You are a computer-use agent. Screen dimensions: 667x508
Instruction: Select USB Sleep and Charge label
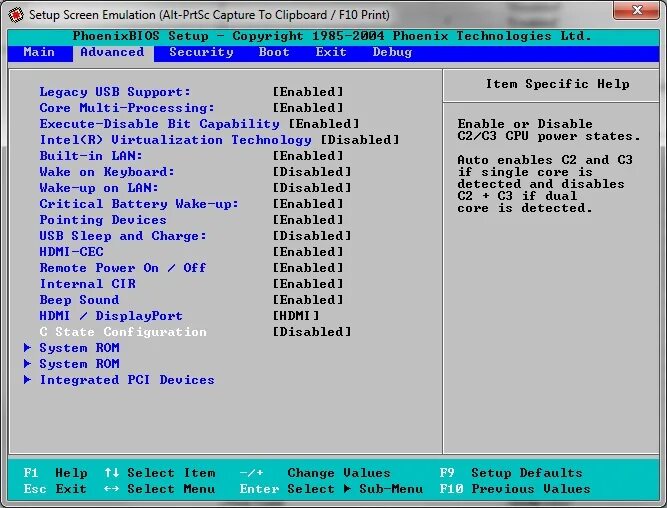click(123, 236)
